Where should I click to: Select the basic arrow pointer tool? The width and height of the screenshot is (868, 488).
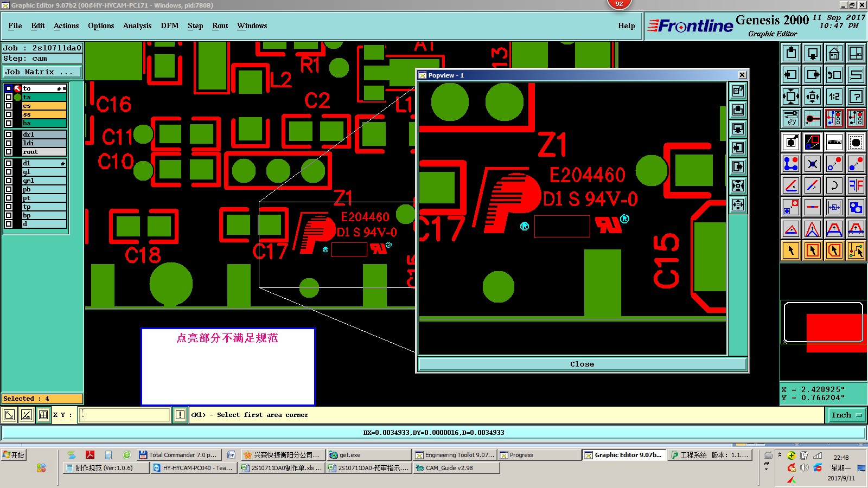[x=791, y=251]
